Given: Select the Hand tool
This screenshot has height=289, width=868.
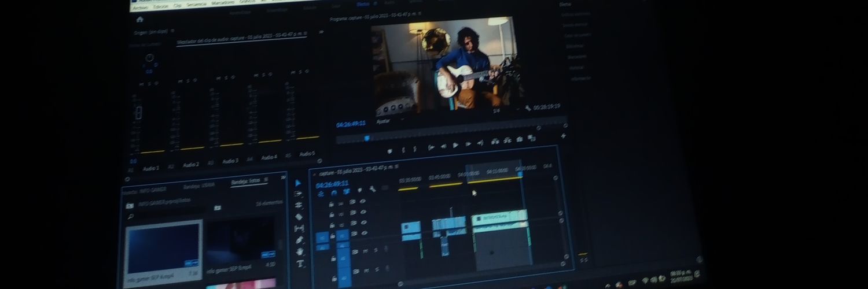Looking at the screenshot, I should pyautogui.click(x=300, y=252).
